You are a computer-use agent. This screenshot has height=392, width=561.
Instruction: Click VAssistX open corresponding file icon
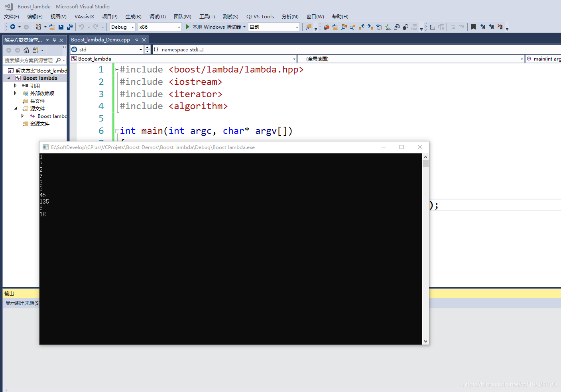(x=335, y=27)
